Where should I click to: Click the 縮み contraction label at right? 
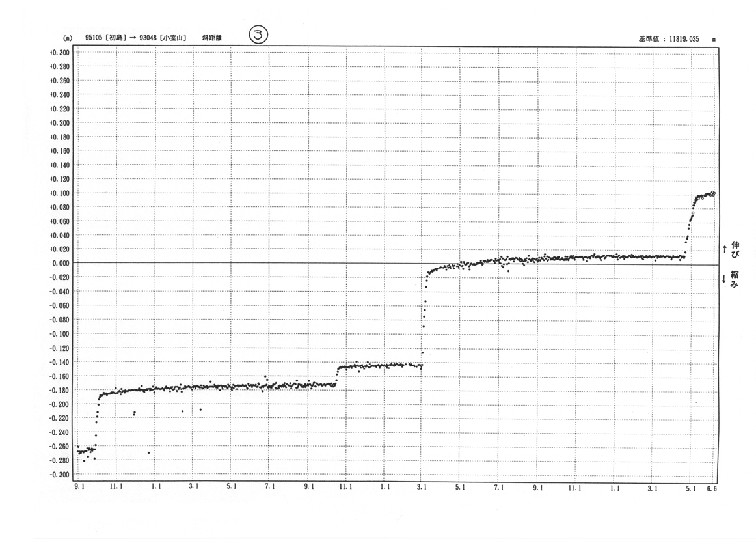click(x=736, y=281)
